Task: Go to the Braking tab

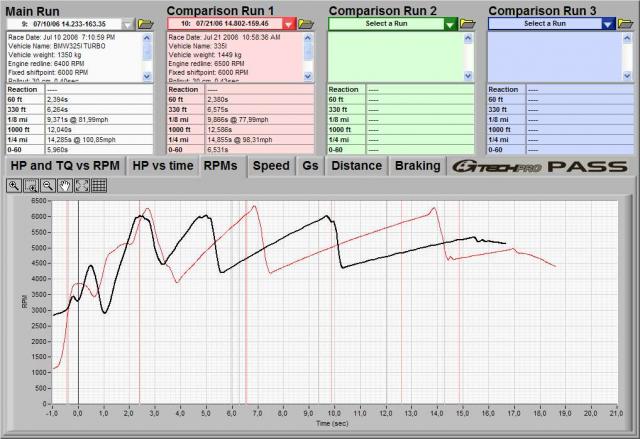Action: pyautogui.click(x=416, y=165)
